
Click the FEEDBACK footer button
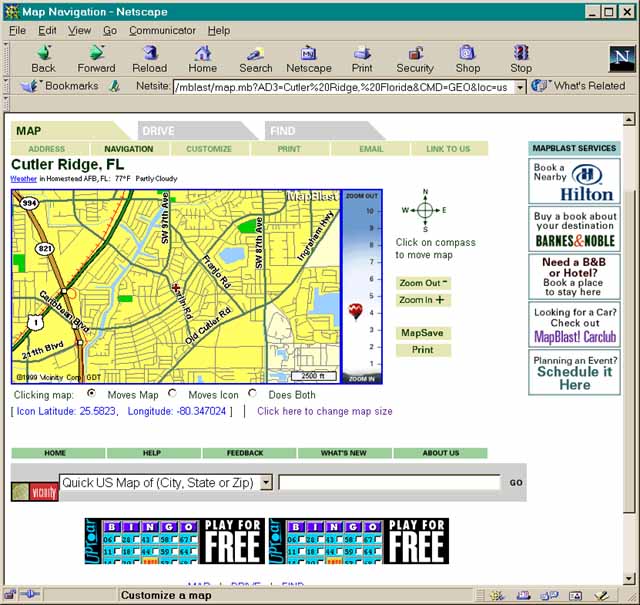coord(249,453)
